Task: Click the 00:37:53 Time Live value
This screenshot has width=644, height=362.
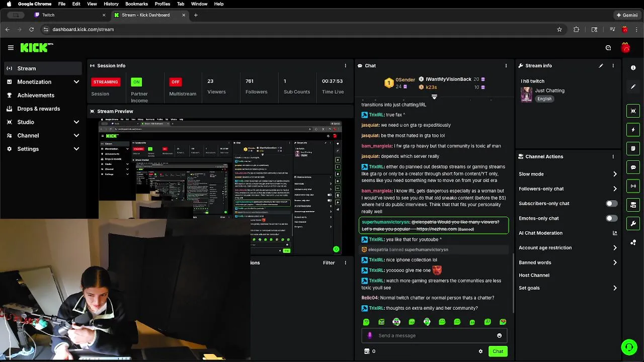Action: point(333,81)
